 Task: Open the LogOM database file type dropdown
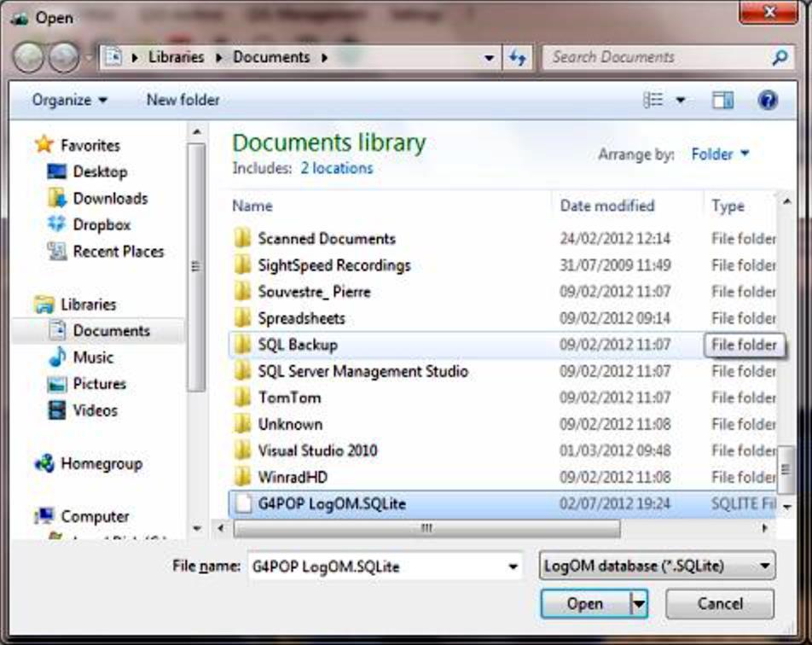(657, 565)
